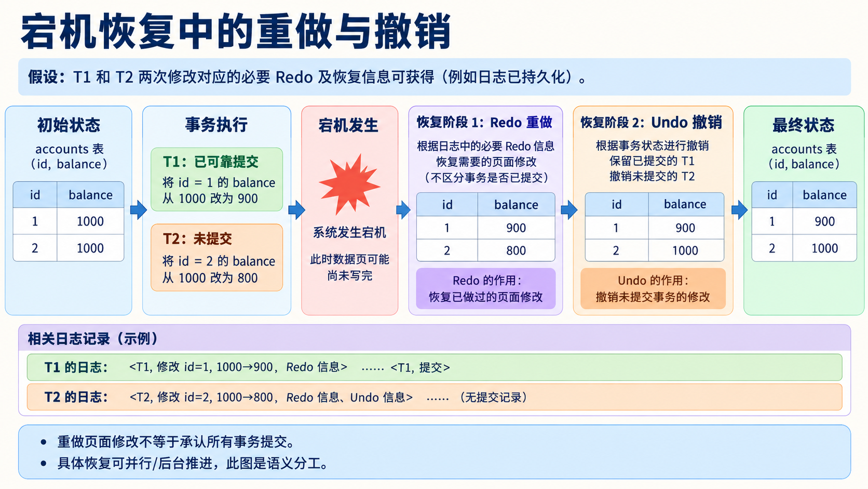Click 从 1000 改为 800 text in T2 box

210,278
